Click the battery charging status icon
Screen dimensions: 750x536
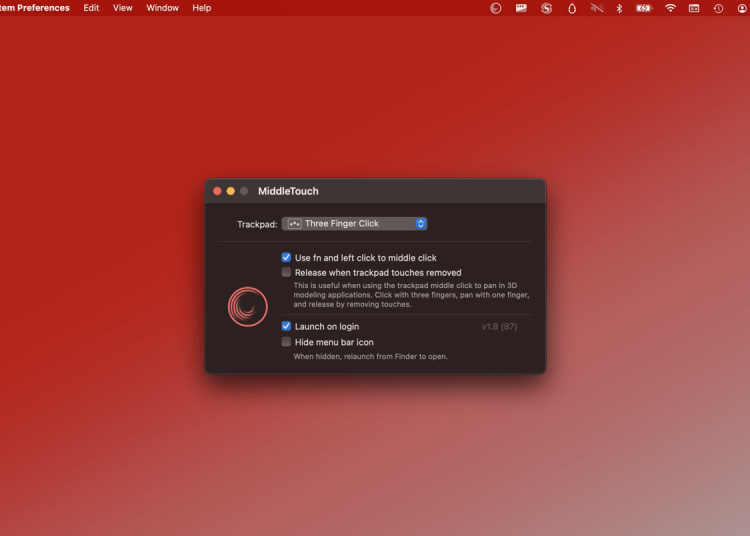click(x=644, y=8)
